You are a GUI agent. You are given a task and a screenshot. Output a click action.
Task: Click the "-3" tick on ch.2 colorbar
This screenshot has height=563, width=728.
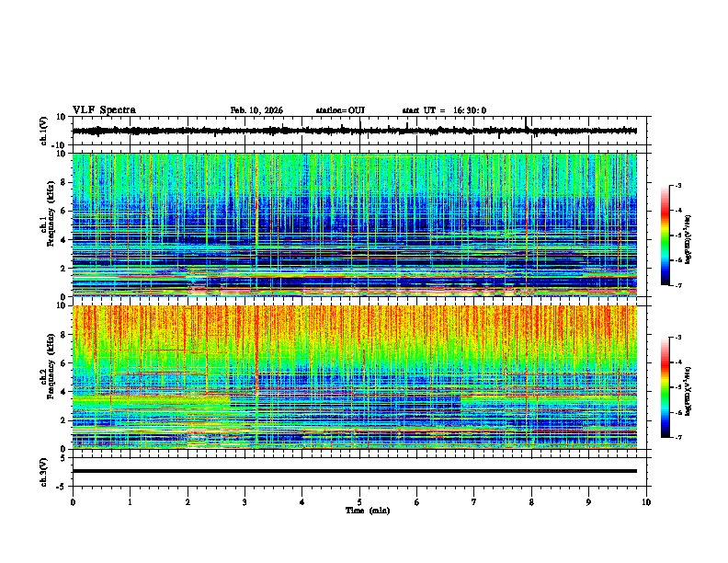(678, 338)
